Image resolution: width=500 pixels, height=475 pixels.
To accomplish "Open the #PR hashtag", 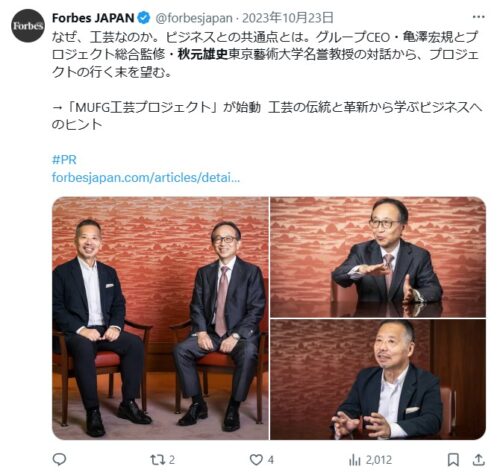I will 64,160.
